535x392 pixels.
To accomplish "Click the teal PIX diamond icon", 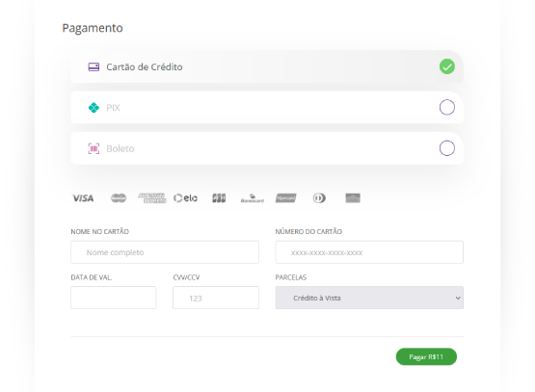I will (x=94, y=108).
